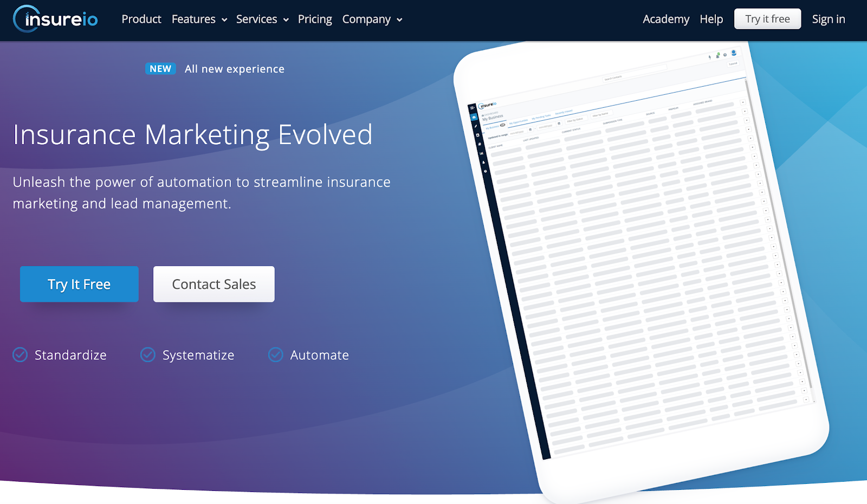The width and height of the screenshot is (867, 504).
Task: Click the Automate checkmark icon
Action: pyautogui.click(x=276, y=355)
